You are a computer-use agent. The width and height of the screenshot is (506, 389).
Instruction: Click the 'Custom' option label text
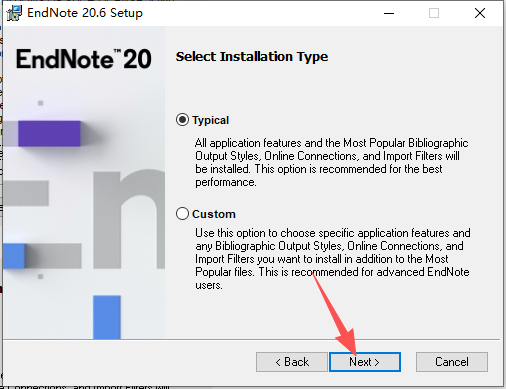coord(214,214)
